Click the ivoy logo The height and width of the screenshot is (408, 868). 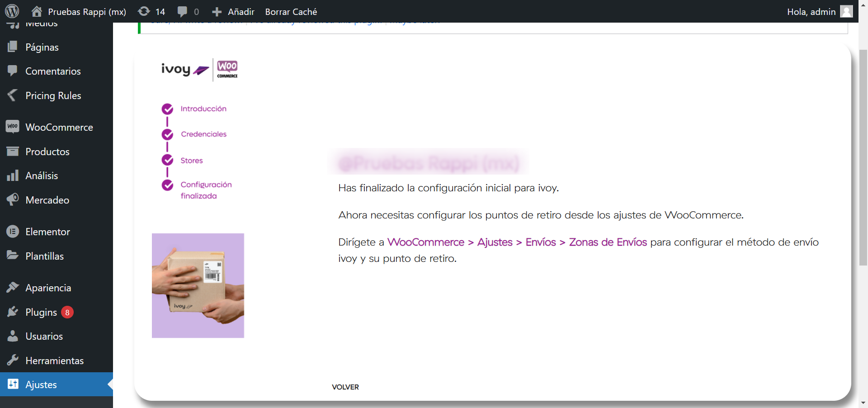coord(184,69)
